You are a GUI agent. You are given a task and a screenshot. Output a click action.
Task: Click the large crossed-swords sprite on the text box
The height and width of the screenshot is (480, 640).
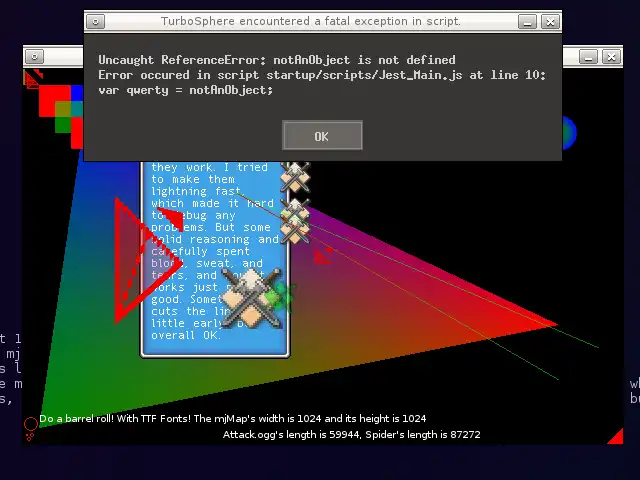click(x=251, y=298)
